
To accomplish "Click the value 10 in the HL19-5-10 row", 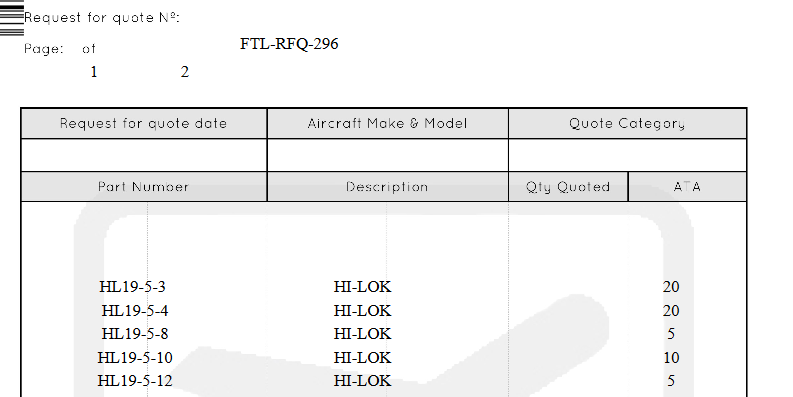I will click(671, 358).
